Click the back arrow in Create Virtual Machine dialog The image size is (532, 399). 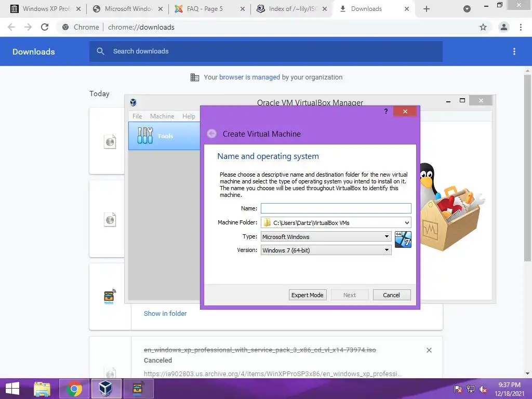pos(212,134)
